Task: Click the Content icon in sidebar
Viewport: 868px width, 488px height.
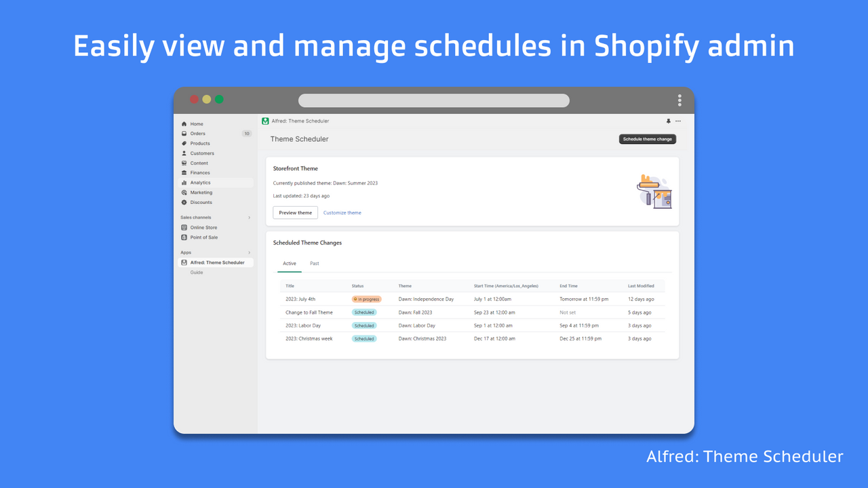Action: 184,163
